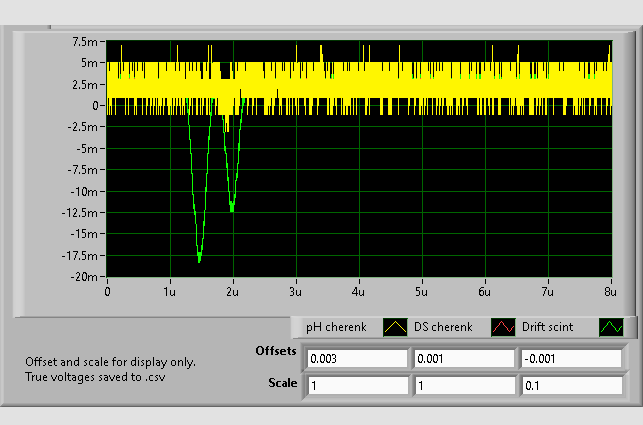Click the deepest green trace dip near 1.5u
This screenshot has width=643, height=425.
tap(199, 259)
